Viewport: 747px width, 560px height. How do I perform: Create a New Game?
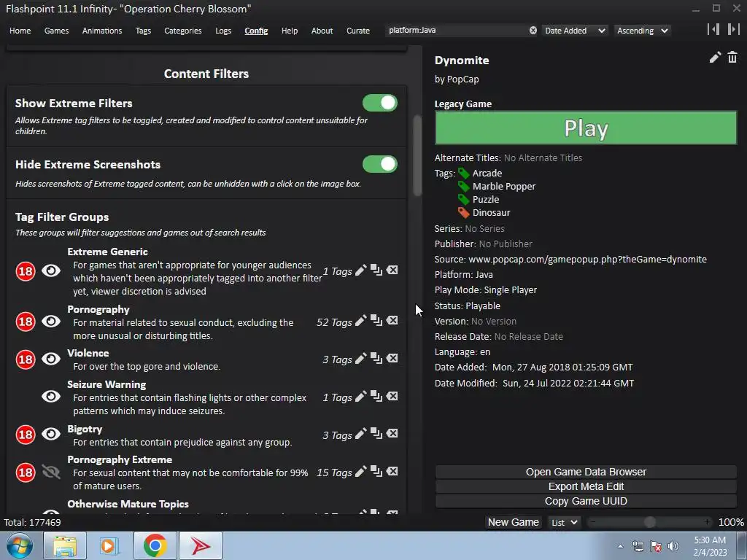513,522
